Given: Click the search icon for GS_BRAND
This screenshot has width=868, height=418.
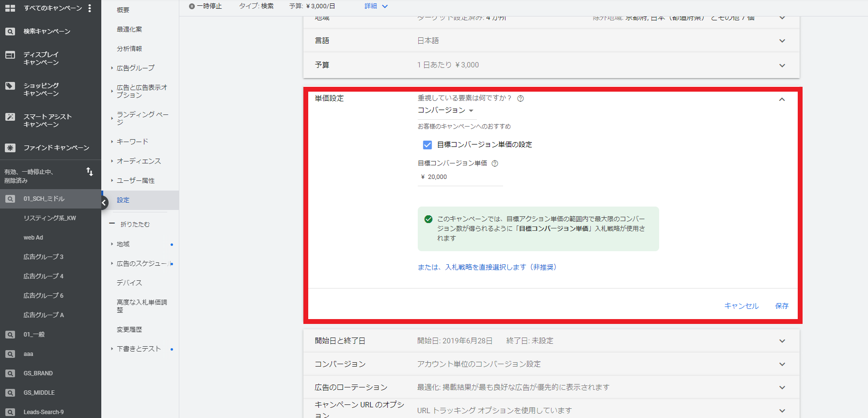Looking at the screenshot, I should pos(10,373).
